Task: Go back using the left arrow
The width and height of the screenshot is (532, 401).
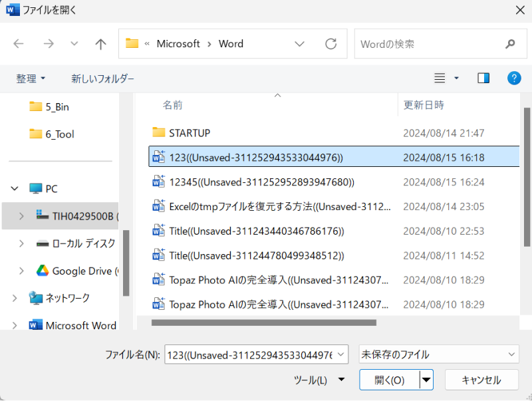Action: [x=19, y=44]
